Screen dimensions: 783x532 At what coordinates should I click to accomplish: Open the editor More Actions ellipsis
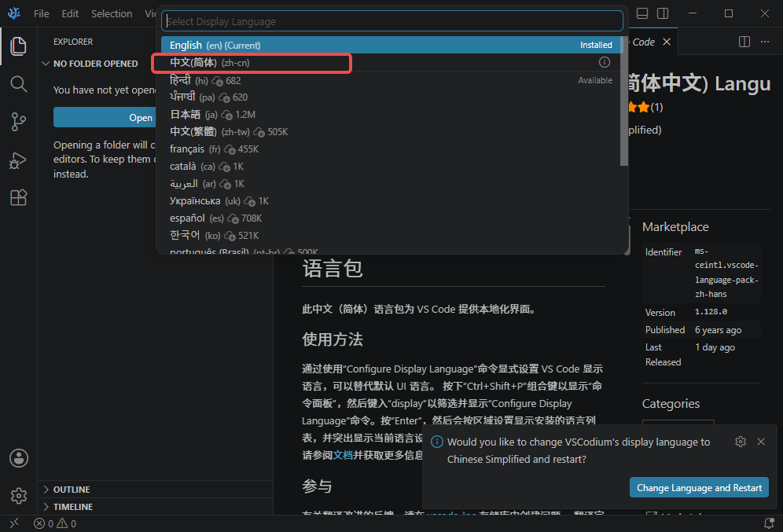(764, 42)
